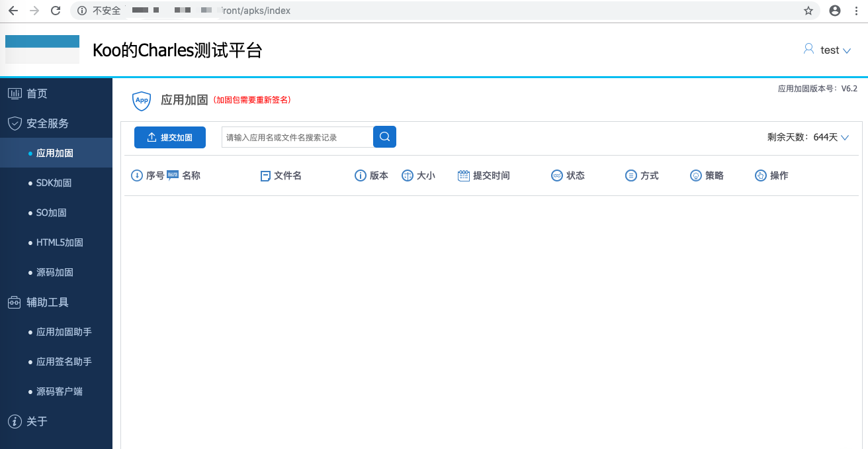Expand the 剩余天数 644天 dropdown
The height and width of the screenshot is (449, 868).
(x=844, y=137)
